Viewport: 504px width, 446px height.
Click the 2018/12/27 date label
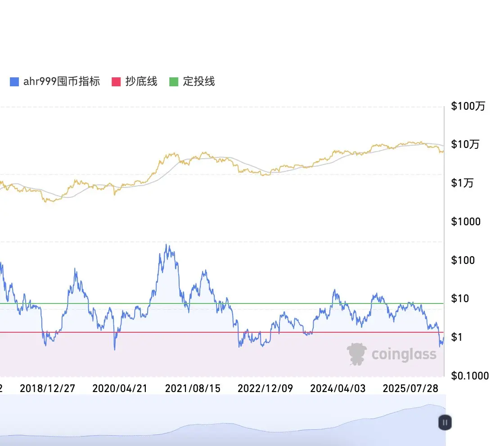48,388
